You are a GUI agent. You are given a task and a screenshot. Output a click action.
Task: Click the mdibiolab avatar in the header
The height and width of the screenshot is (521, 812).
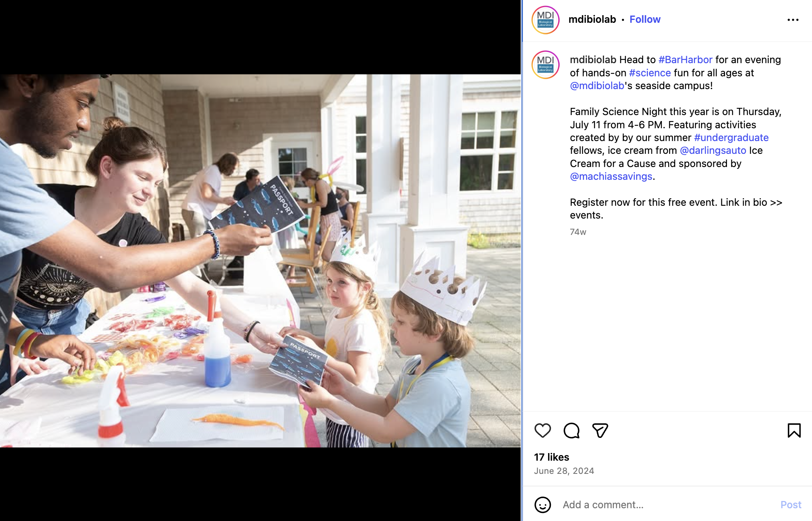pyautogui.click(x=545, y=20)
